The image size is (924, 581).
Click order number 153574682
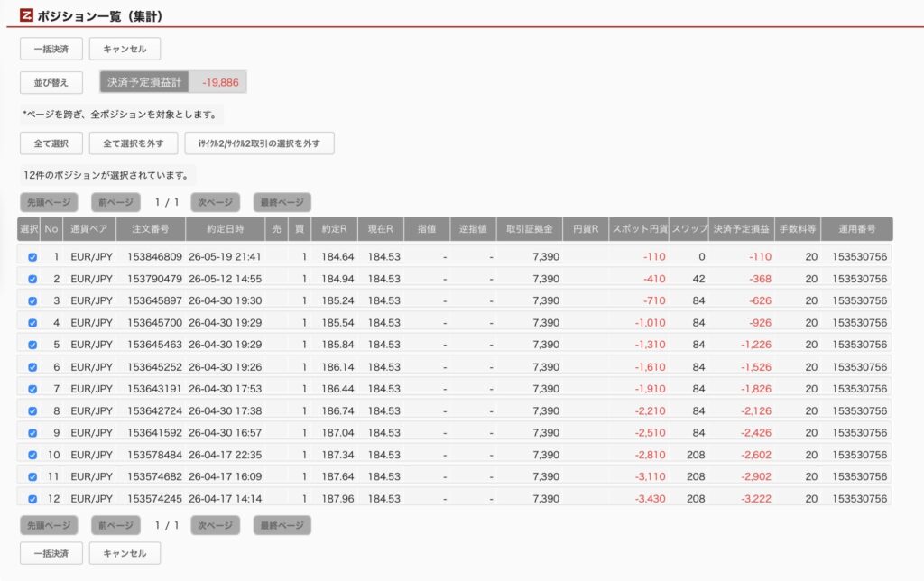154,476
